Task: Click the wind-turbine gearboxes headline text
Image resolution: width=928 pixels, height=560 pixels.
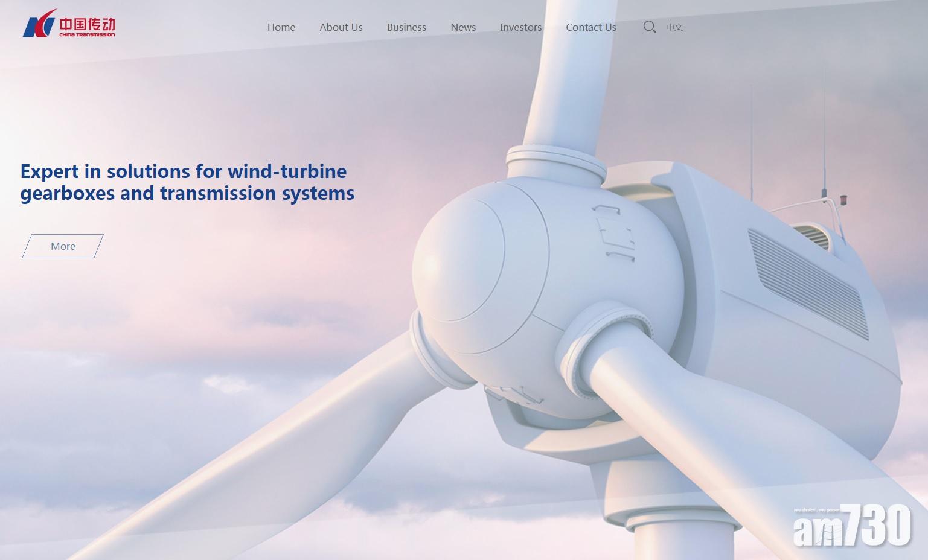Action: click(187, 182)
